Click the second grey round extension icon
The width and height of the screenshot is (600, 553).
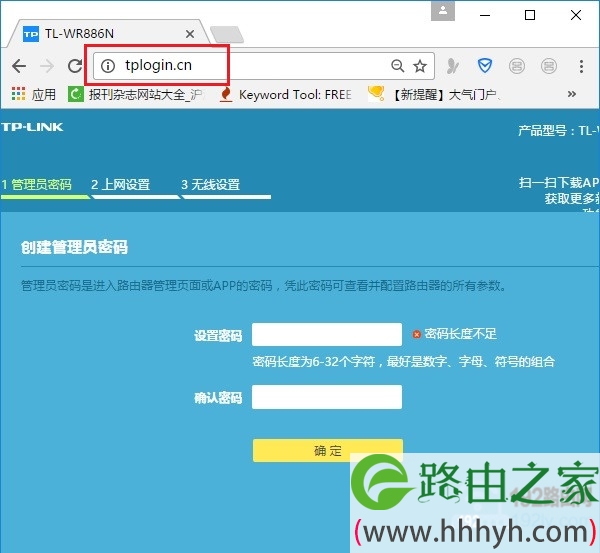pyautogui.click(x=549, y=66)
